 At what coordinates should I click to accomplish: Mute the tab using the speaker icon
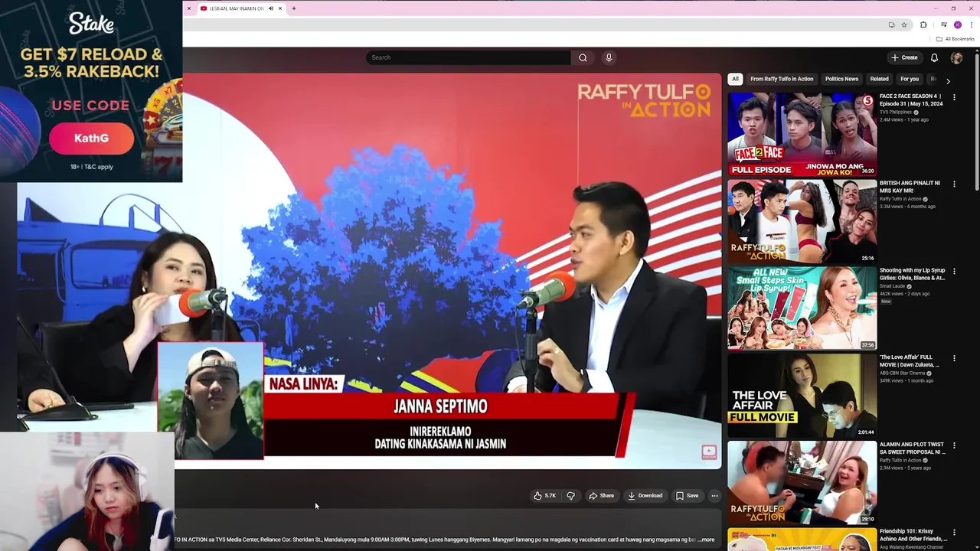click(270, 8)
